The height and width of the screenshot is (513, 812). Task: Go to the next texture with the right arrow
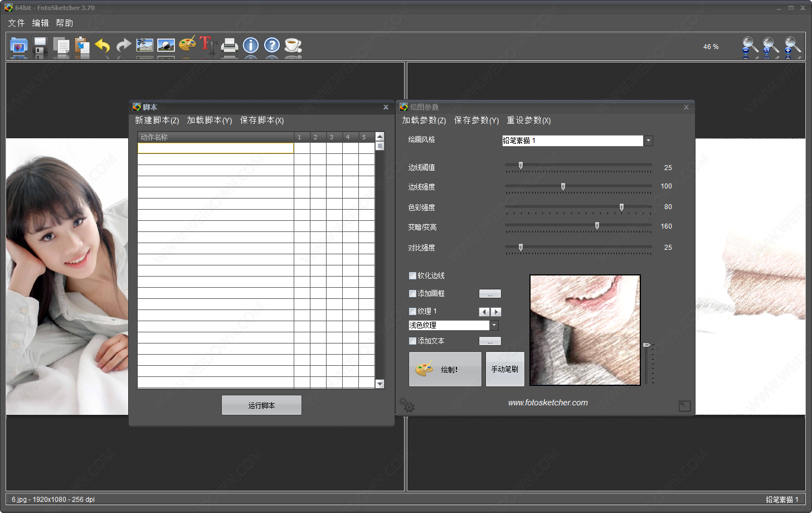point(496,312)
